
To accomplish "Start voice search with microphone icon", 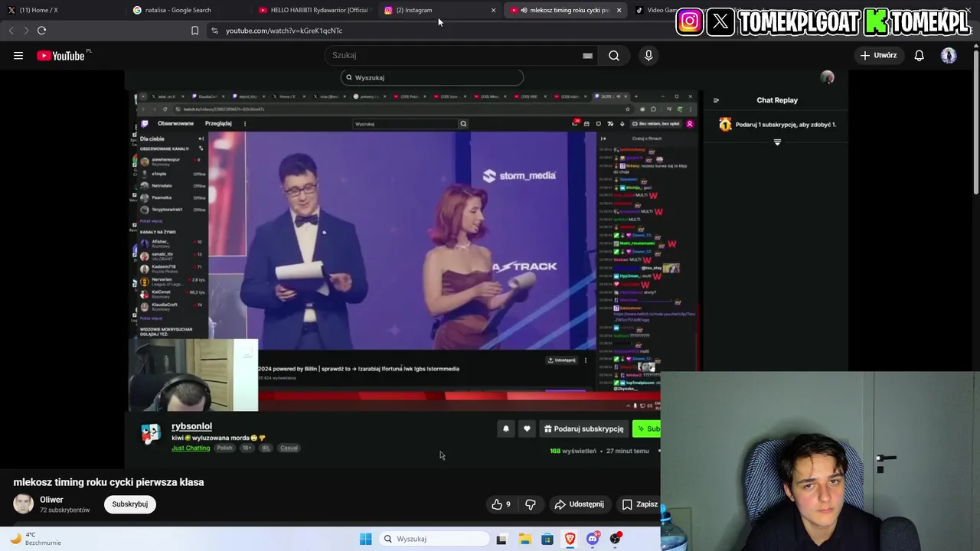I will coord(648,55).
